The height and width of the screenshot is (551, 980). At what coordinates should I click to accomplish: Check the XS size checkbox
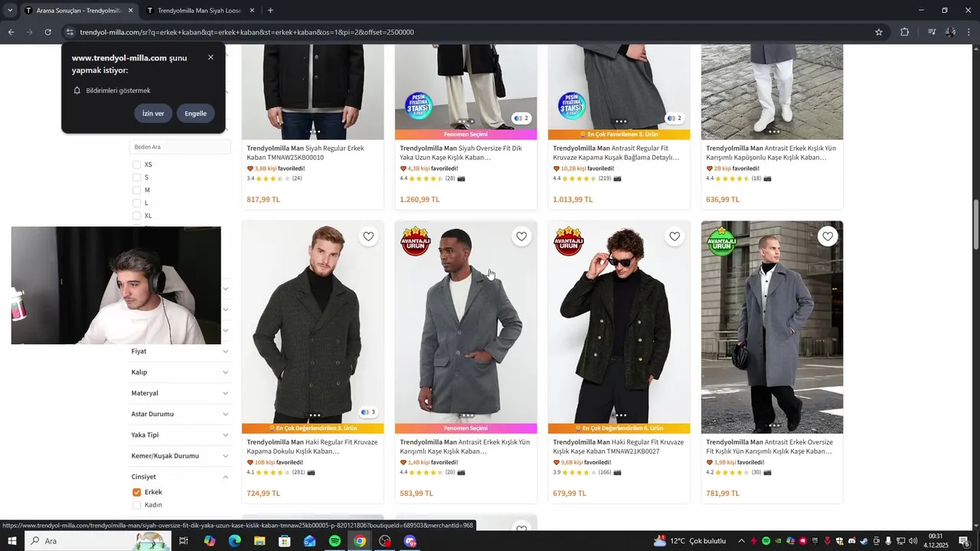[136, 165]
